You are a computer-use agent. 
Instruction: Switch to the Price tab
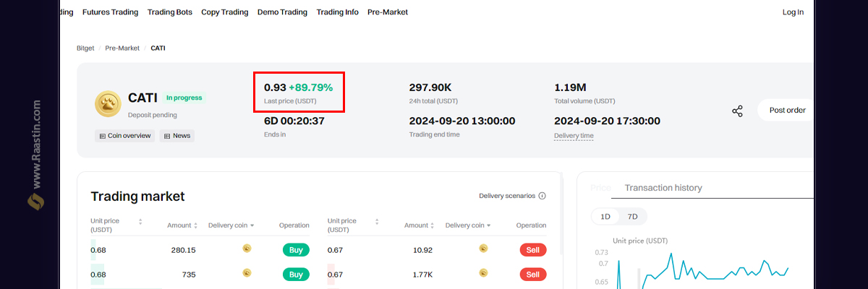(600, 188)
